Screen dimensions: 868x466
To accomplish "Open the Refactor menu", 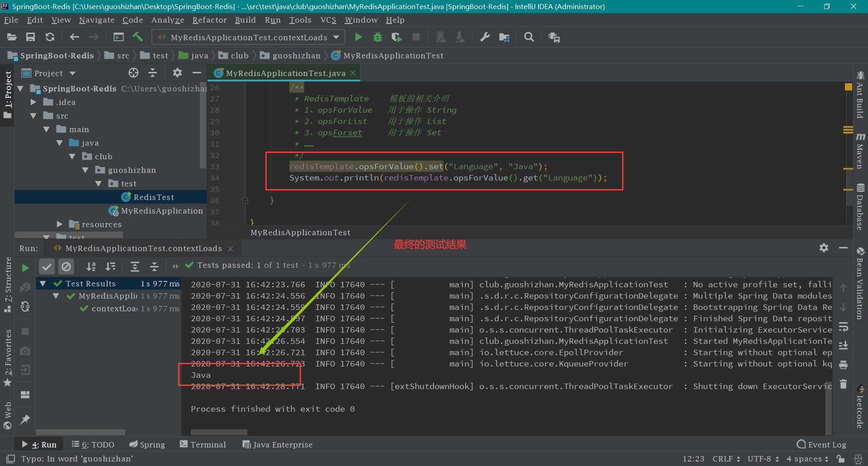I will tap(209, 20).
